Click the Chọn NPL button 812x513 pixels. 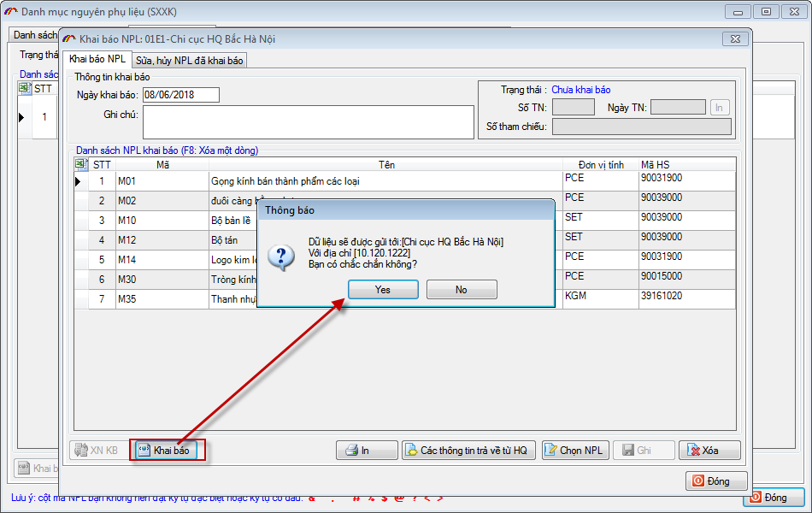tap(574, 451)
